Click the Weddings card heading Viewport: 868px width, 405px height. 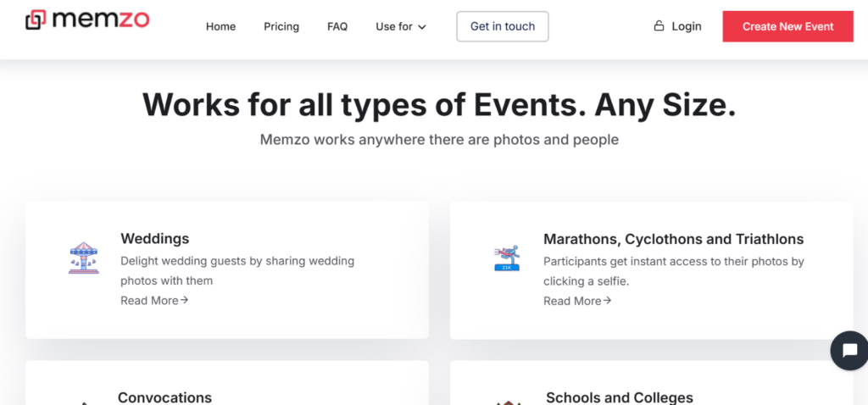point(154,239)
